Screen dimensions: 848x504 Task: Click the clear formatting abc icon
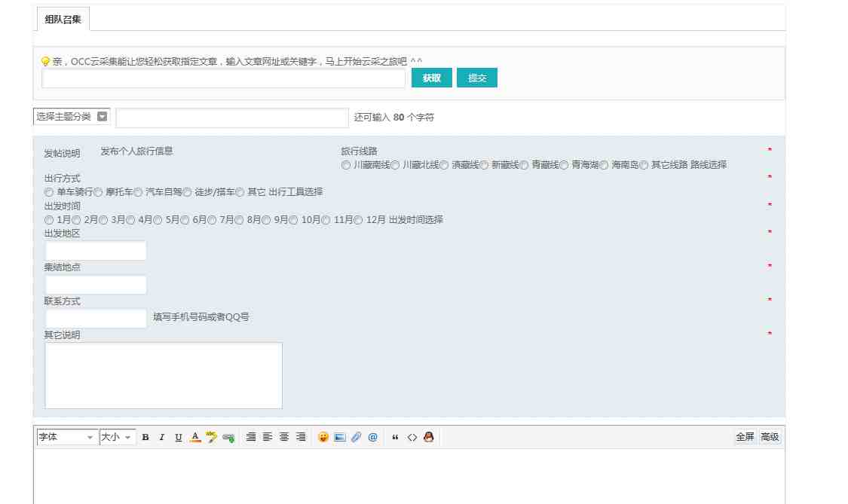tap(212, 437)
